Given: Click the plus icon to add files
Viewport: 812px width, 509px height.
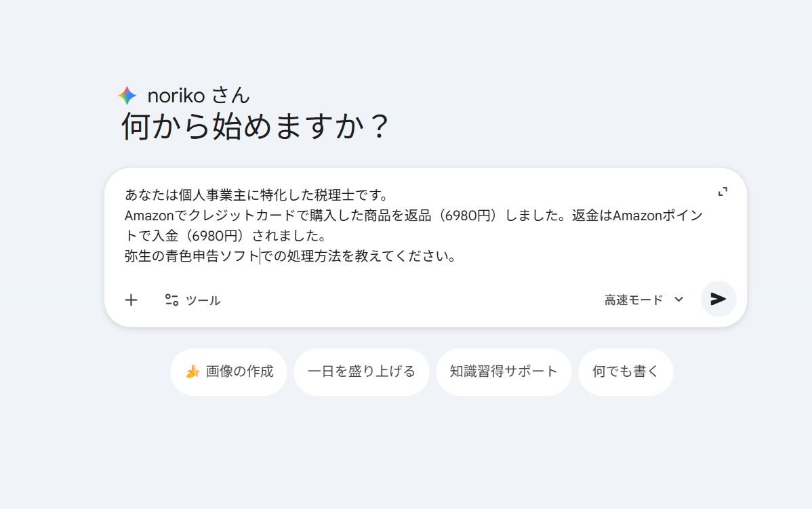Looking at the screenshot, I should [x=131, y=300].
